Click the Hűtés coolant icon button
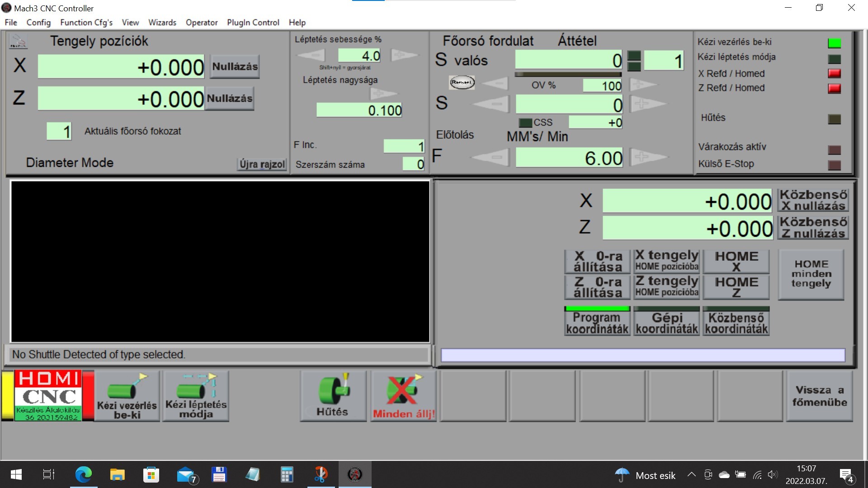The width and height of the screenshot is (868, 488). [x=333, y=396]
